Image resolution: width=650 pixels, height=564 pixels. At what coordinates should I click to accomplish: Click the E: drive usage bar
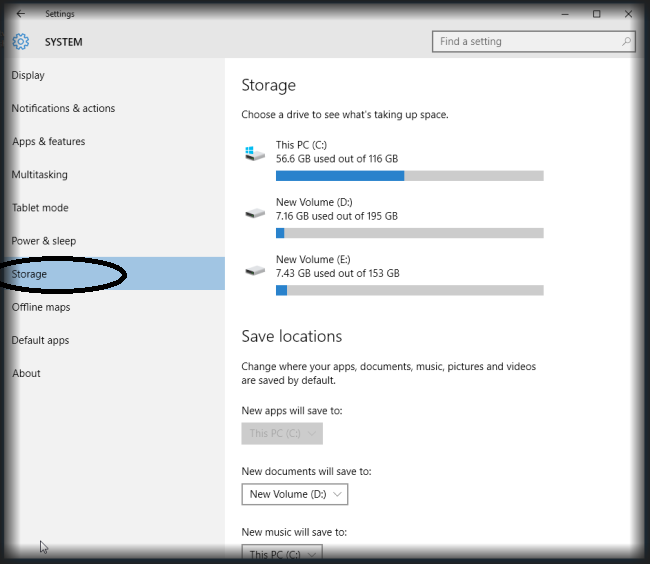click(410, 290)
